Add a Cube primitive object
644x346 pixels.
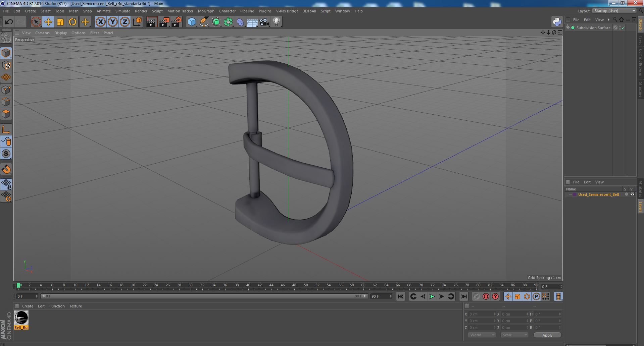[192, 22]
